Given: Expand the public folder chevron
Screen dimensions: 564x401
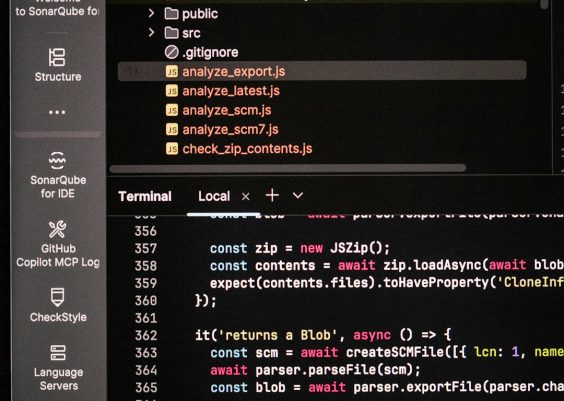Looking at the screenshot, I should [x=151, y=14].
